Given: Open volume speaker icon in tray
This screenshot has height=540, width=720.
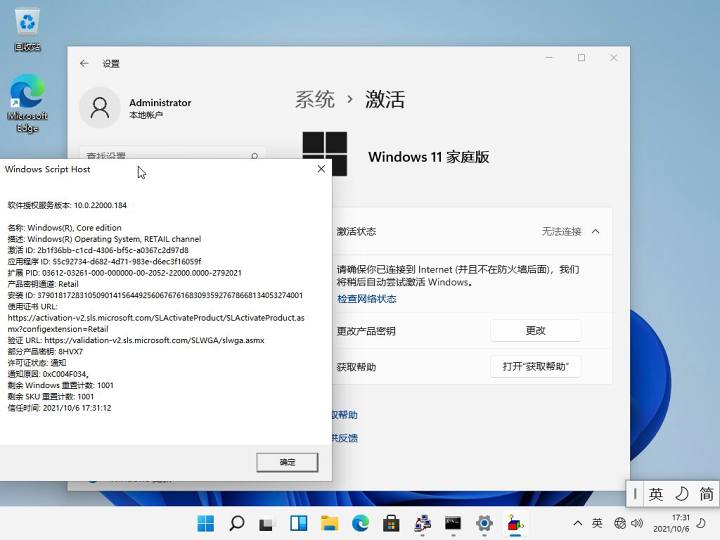Looking at the screenshot, I should tap(637, 523).
